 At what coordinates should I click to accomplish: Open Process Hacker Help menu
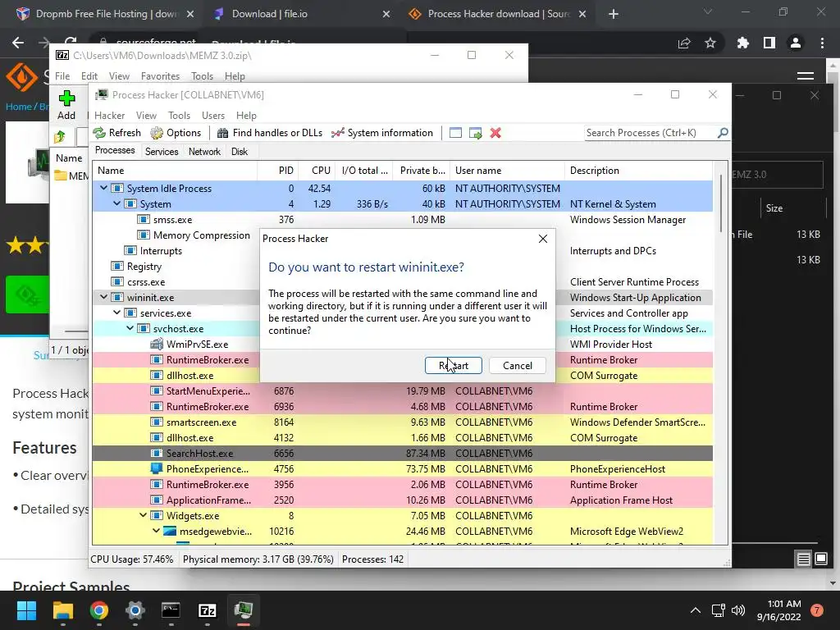[x=246, y=115]
